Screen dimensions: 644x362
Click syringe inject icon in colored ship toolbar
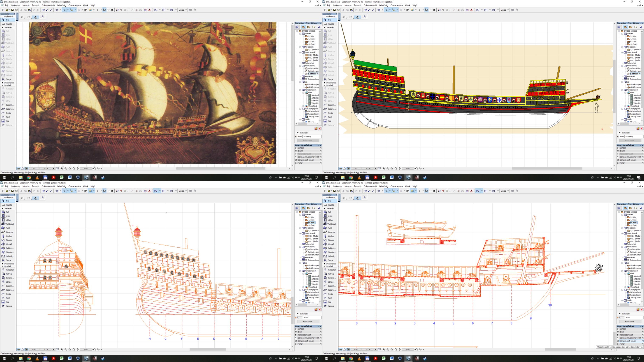click(x=373, y=10)
